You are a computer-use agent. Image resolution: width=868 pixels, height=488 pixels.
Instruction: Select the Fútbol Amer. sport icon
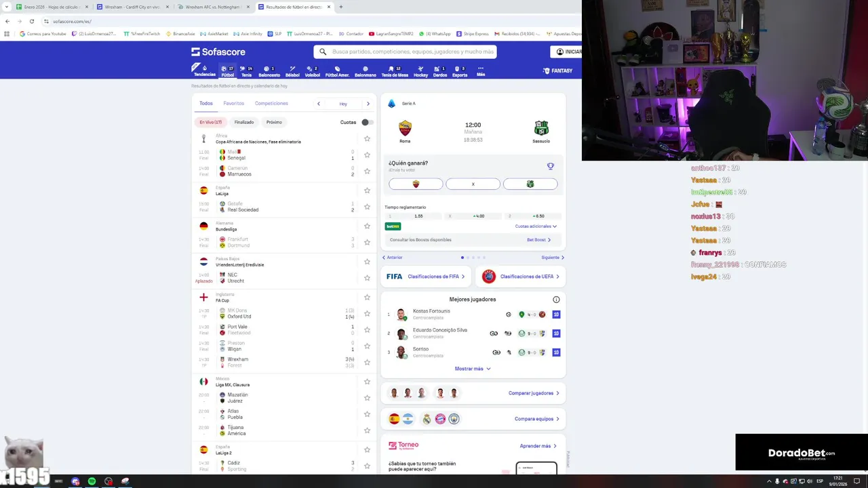click(x=337, y=70)
